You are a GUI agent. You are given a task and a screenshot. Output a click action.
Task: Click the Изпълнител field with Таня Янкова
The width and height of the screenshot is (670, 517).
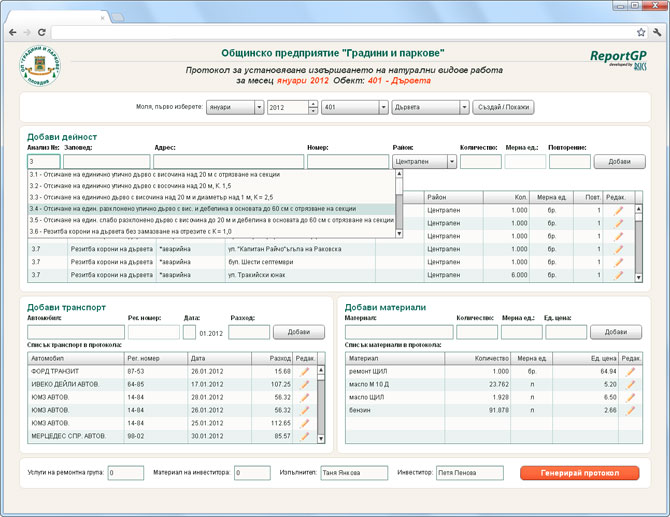[x=354, y=473]
